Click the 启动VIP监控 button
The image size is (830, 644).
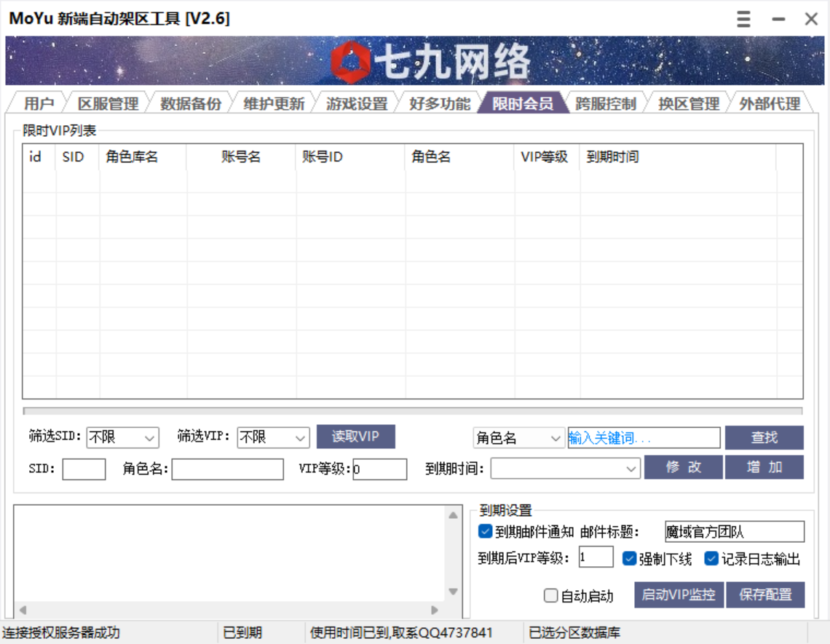click(679, 595)
